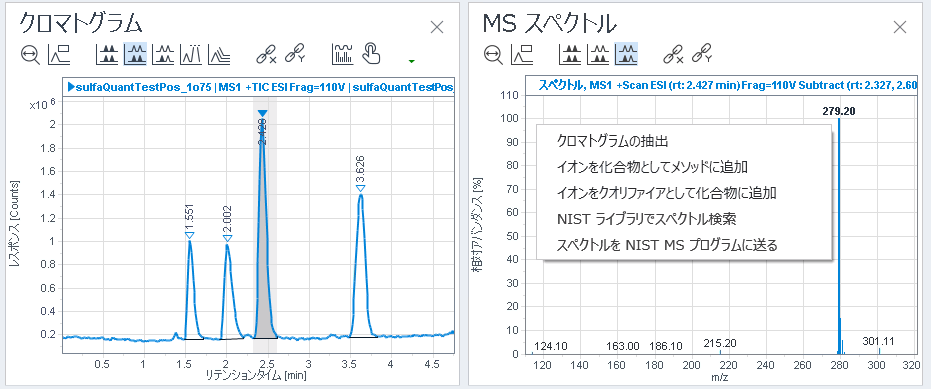The image size is (931, 389).
Task: Toggle the link Y axes icon in Chromatogram
Action: click(295, 55)
